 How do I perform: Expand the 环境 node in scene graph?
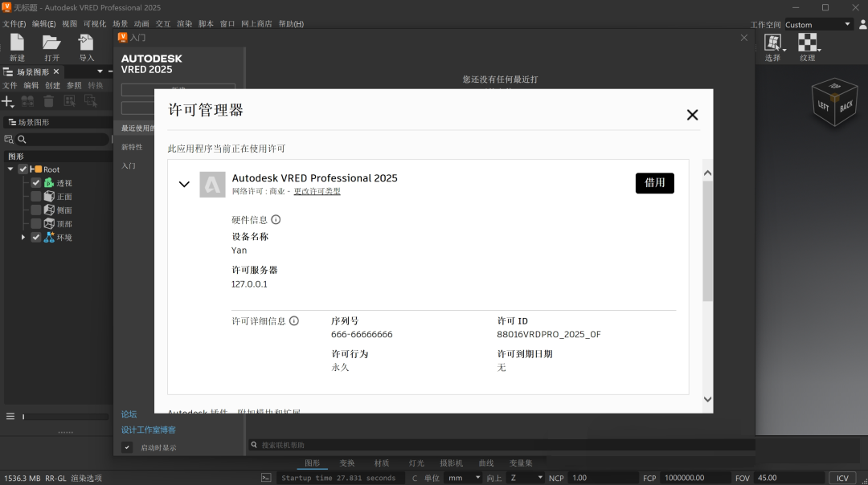click(x=23, y=237)
